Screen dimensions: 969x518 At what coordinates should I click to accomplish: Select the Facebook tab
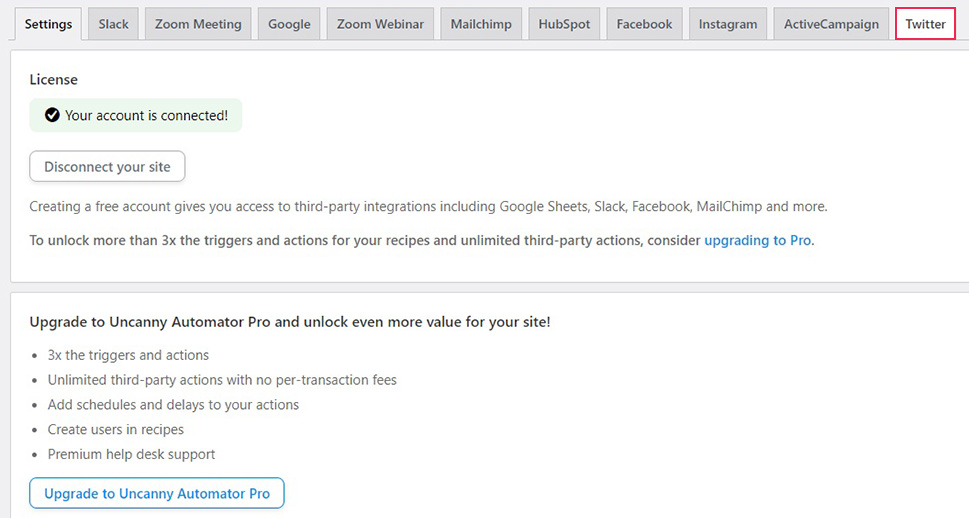(x=645, y=24)
